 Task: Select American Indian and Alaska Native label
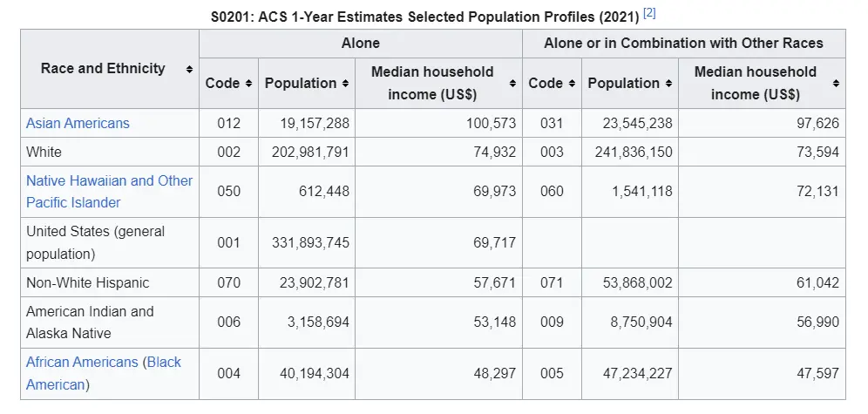89,322
